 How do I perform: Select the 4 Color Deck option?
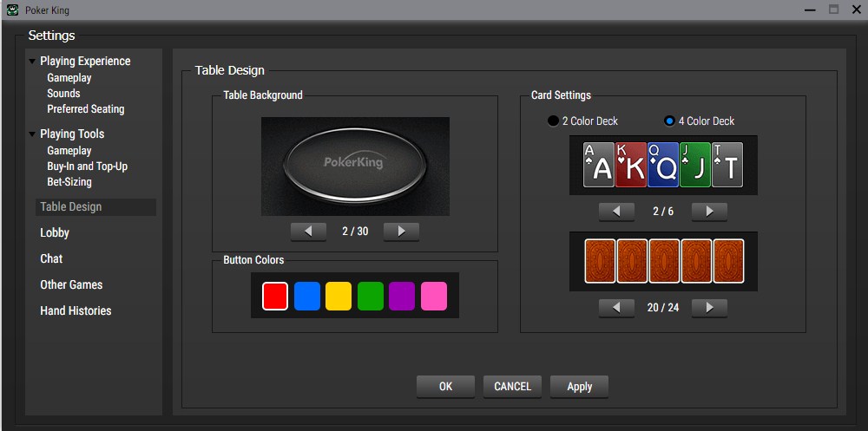[x=669, y=121]
